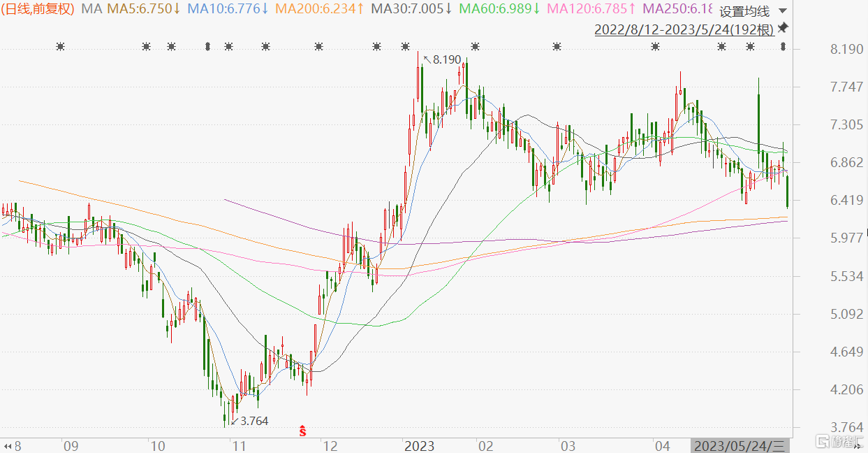This screenshot has height=453, width=868.
Task: Click the 2023/05/24/三 date label
Action: pos(740,445)
